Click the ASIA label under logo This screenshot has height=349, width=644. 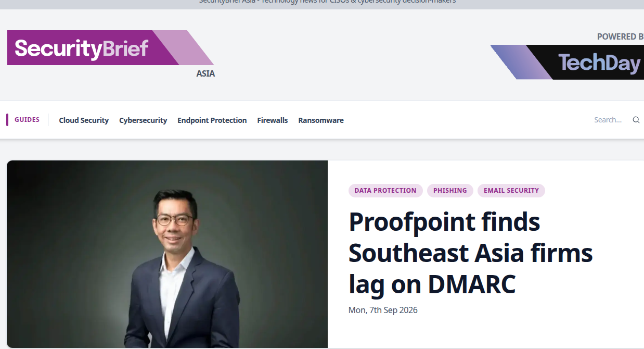pos(205,73)
